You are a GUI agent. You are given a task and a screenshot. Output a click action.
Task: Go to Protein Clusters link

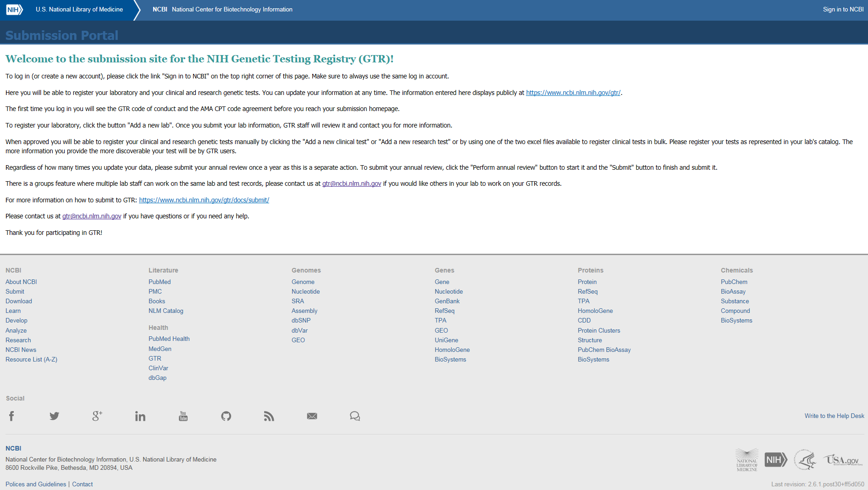point(599,330)
